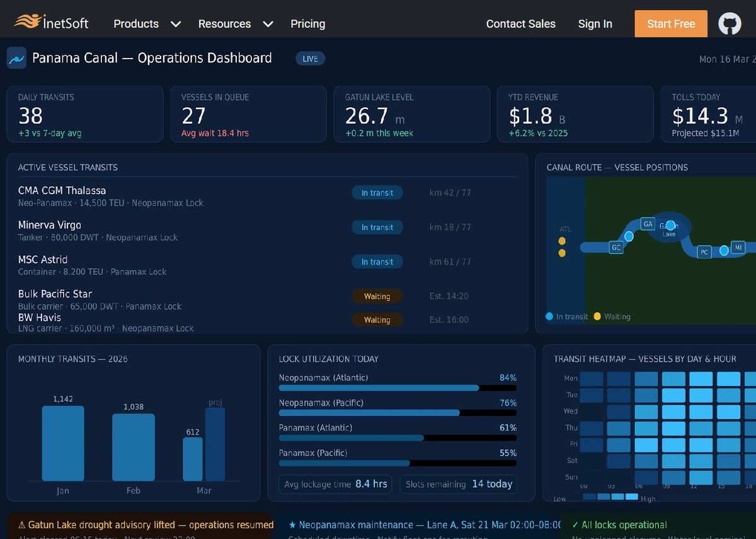Open the Tolls Today $14.3 M card

(x=708, y=114)
